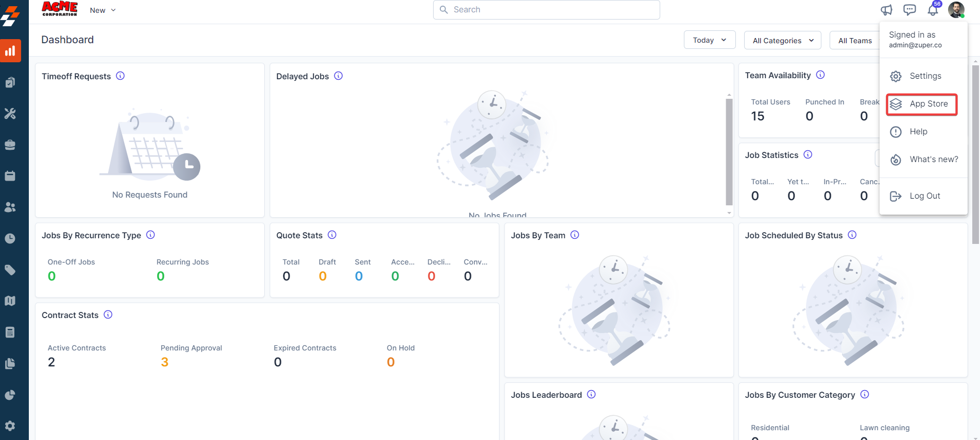
Task: Open the map icon in the sidebar
Action: tap(10, 301)
